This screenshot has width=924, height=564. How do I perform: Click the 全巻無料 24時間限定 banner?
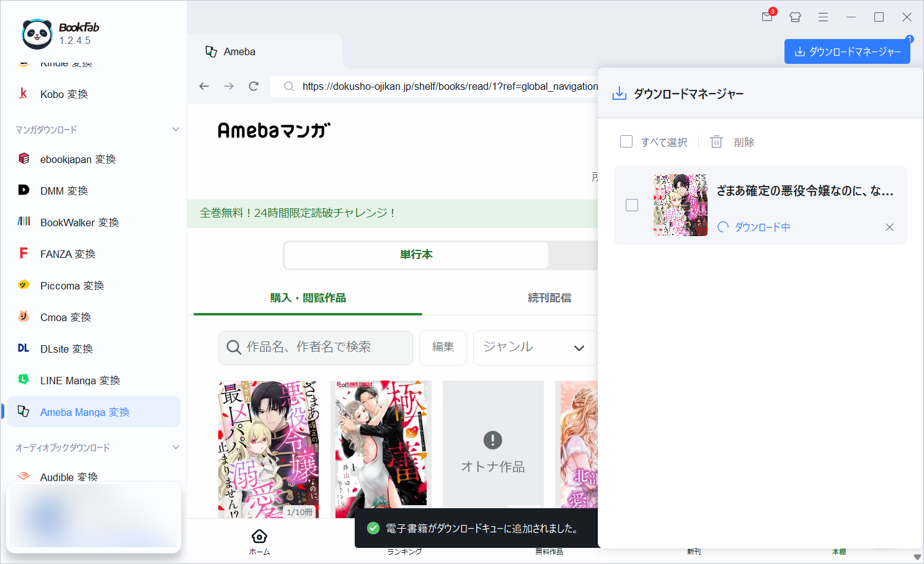click(x=393, y=213)
